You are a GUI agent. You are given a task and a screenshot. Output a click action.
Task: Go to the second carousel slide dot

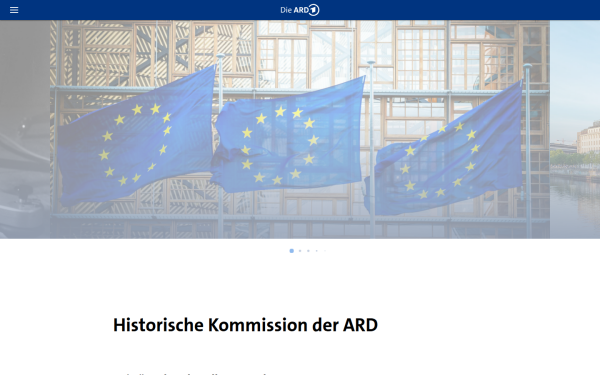pos(300,251)
